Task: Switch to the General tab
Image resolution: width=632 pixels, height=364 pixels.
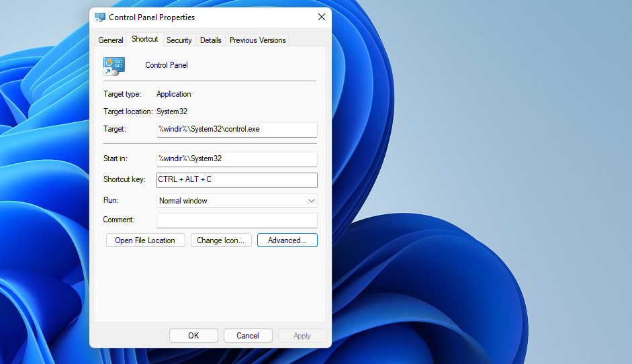Action: click(x=110, y=40)
